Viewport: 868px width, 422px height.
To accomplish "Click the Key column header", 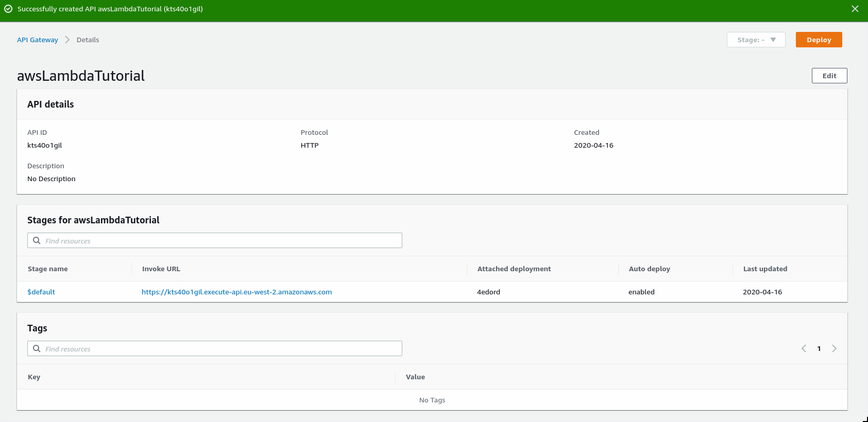I will (x=34, y=377).
